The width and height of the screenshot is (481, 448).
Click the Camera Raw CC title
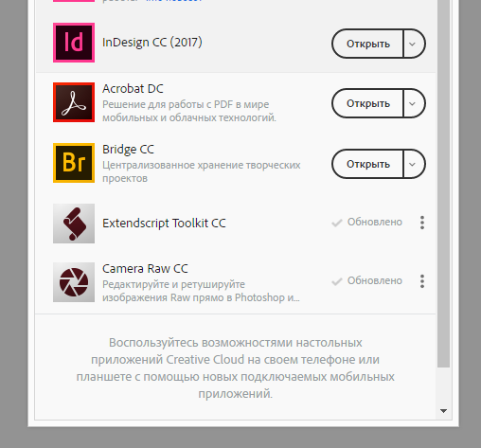[x=145, y=269]
